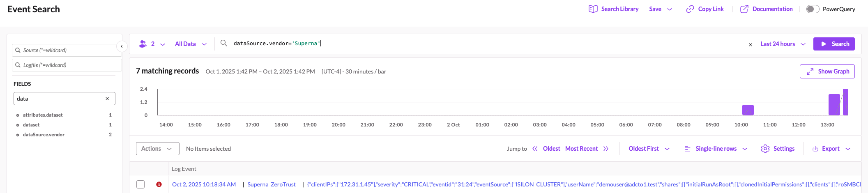The width and height of the screenshot is (868, 193).
Task: Open the Search Library book icon
Action: [x=593, y=9]
